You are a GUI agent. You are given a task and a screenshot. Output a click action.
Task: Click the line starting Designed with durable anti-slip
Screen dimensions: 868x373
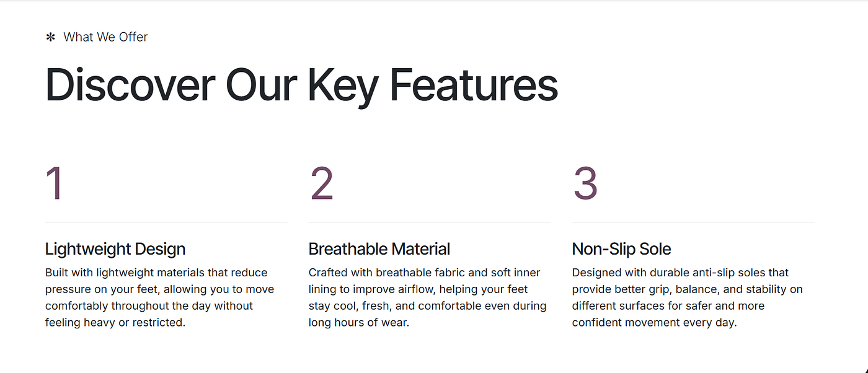(x=680, y=273)
